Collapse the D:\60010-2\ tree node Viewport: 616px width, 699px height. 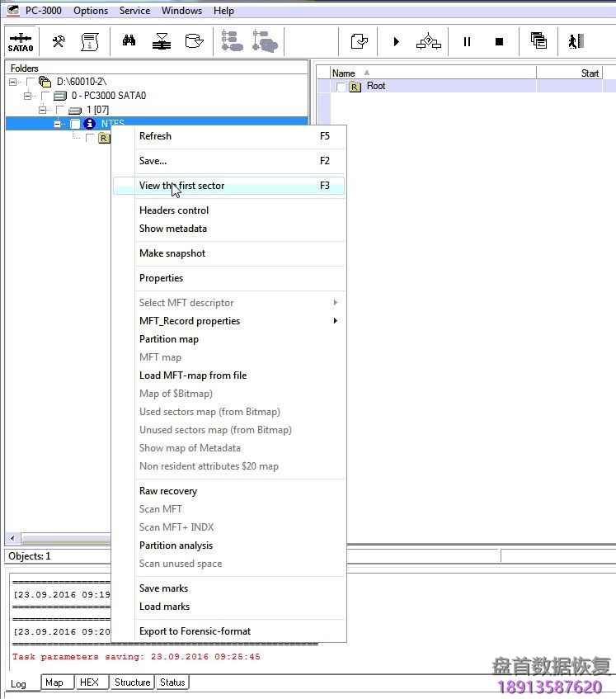click(x=13, y=82)
